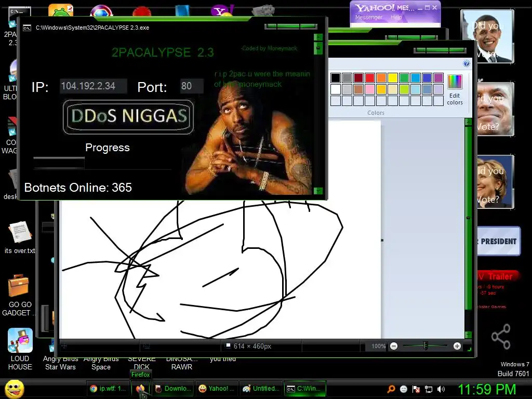
Task: Select the LOUD HOUSE desktop icon
Action: coord(20,350)
